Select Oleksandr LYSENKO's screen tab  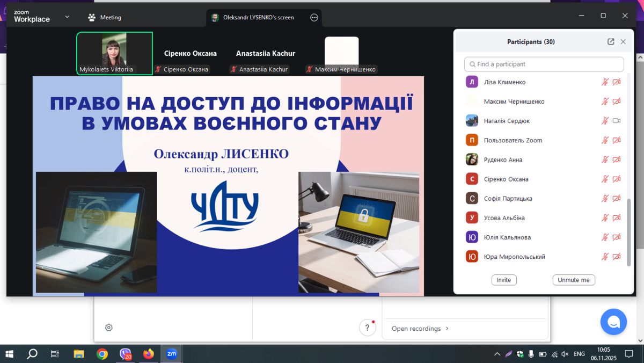[x=258, y=18]
